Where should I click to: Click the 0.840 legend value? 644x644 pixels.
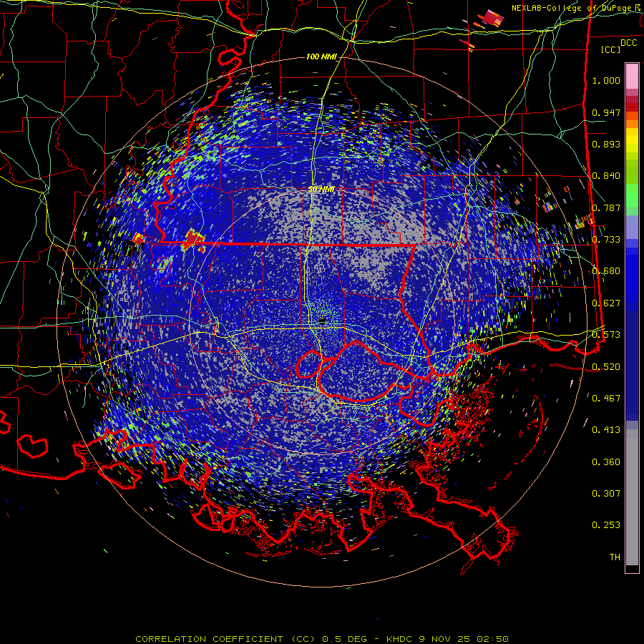click(606, 176)
